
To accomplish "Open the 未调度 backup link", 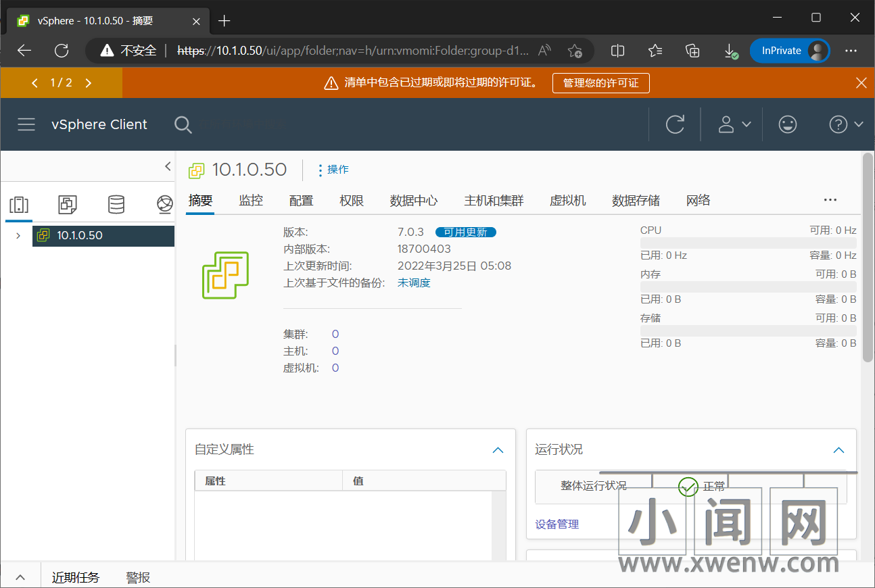I will tap(414, 283).
